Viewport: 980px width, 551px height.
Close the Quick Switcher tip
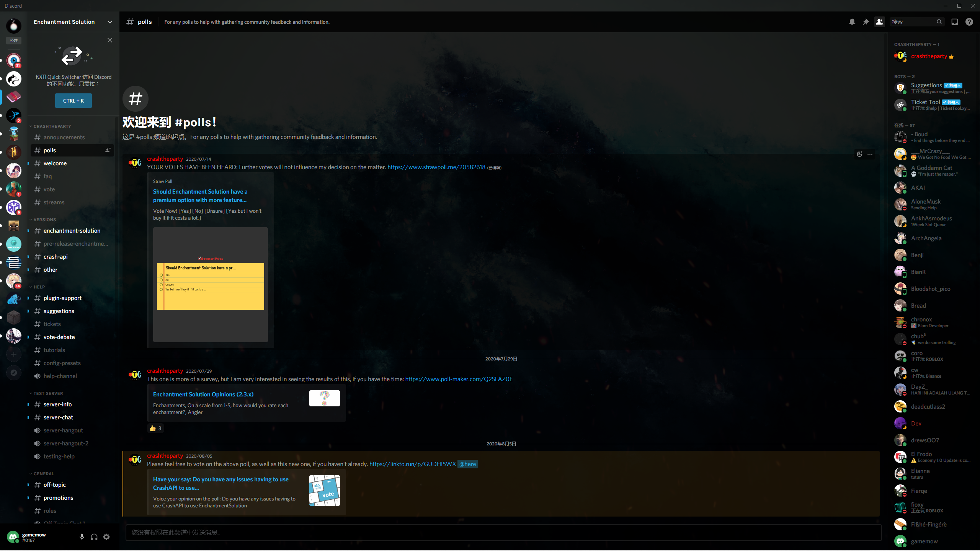110,40
